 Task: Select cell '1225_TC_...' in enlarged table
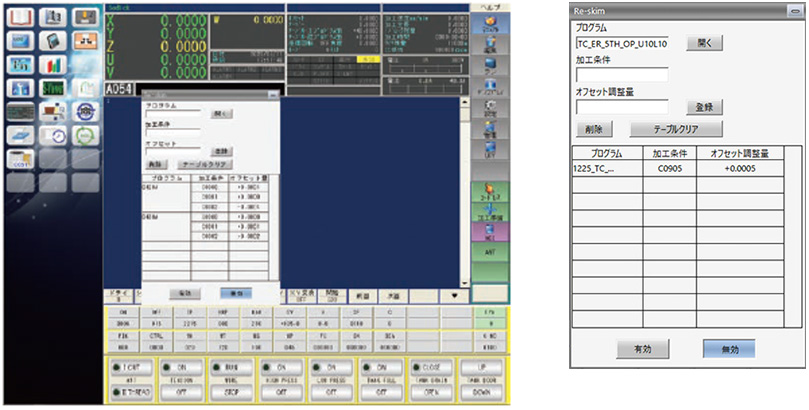pyautogui.click(x=608, y=169)
